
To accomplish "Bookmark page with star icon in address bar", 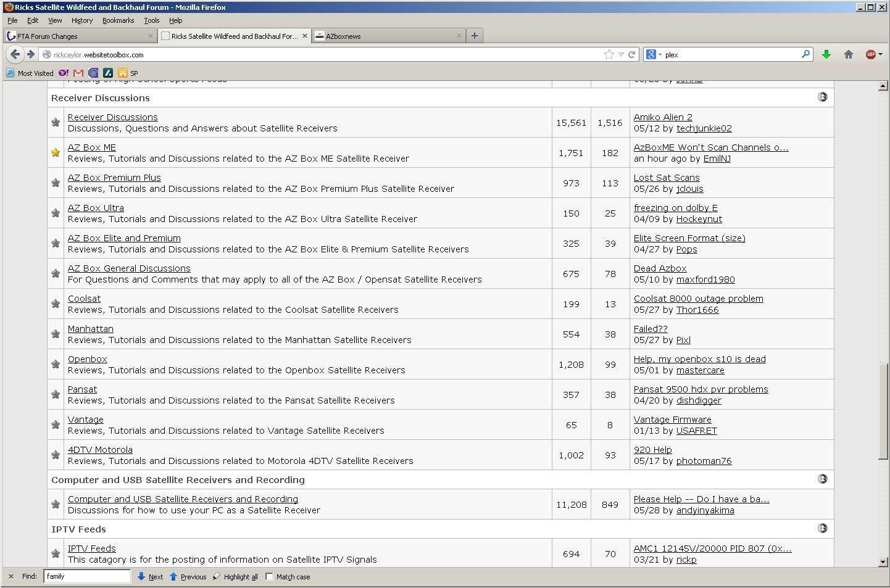I will point(609,54).
